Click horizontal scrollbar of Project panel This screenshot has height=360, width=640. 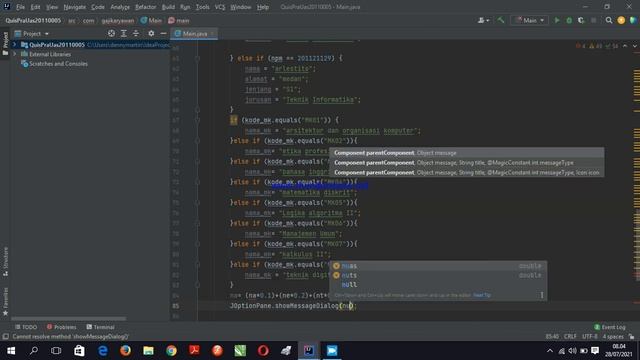click(68, 318)
